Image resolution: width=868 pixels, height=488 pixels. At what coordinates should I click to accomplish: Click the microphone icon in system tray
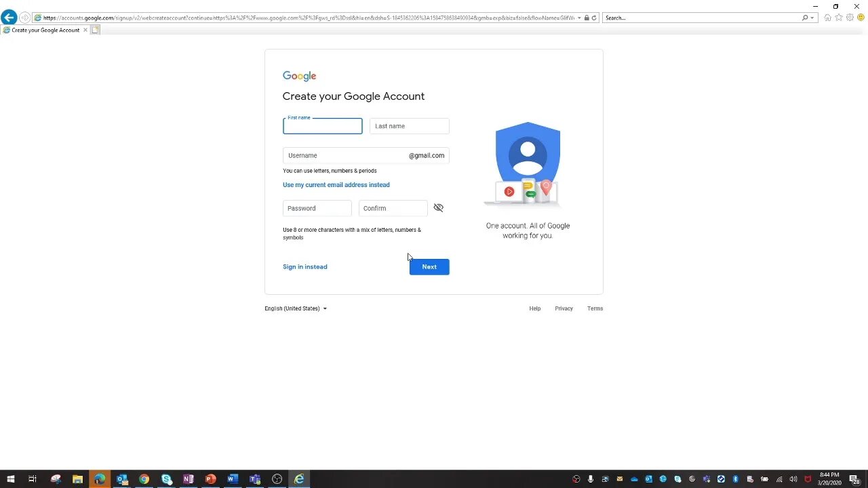591,479
